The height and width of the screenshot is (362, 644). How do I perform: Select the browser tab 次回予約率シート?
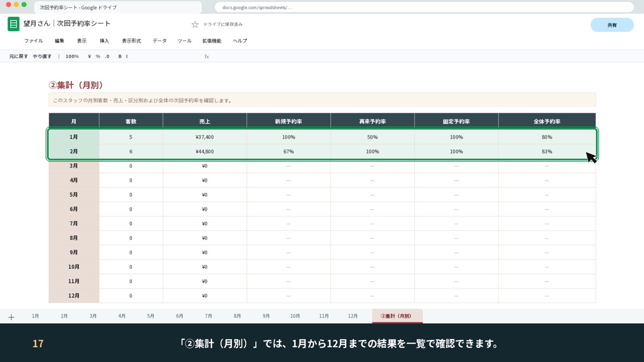coord(118,7)
